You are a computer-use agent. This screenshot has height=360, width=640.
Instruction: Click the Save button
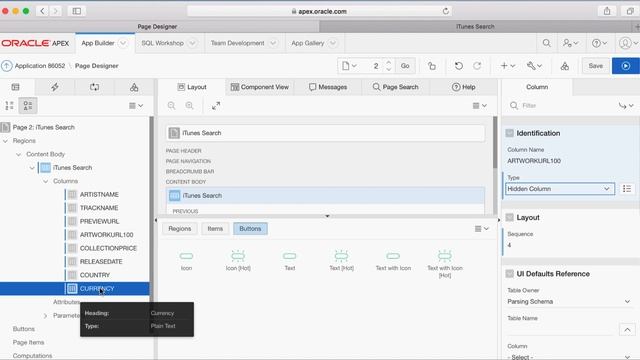(596, 66)
